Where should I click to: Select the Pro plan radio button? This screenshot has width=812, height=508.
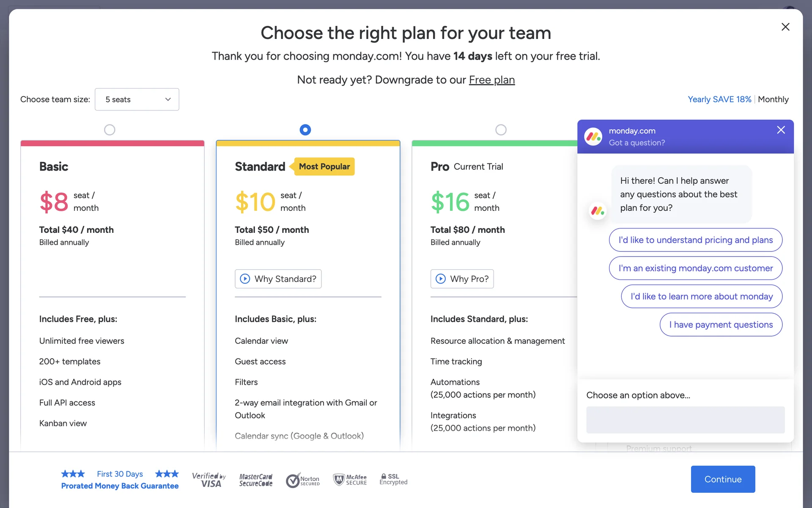[501, 130]
